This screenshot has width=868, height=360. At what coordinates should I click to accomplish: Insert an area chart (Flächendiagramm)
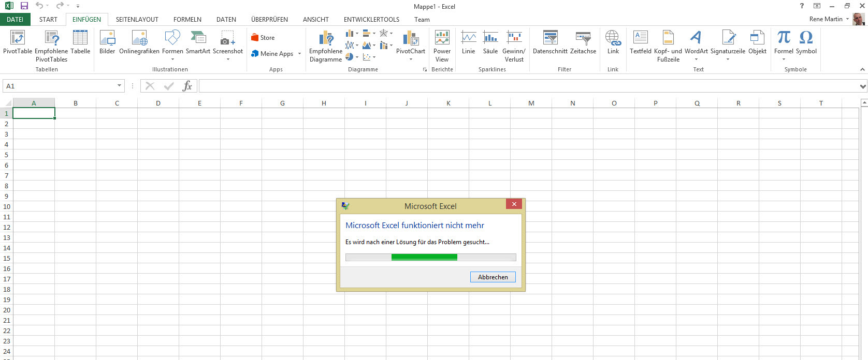369,46
